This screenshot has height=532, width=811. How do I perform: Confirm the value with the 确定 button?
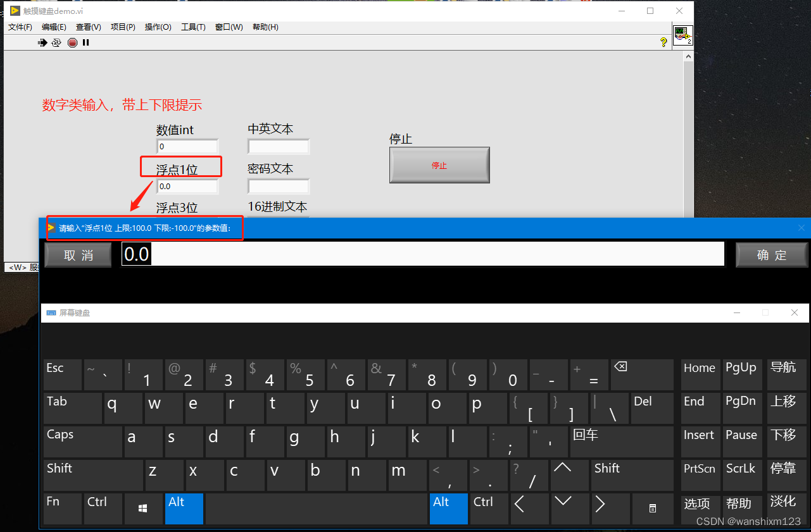tap(771, 254)
